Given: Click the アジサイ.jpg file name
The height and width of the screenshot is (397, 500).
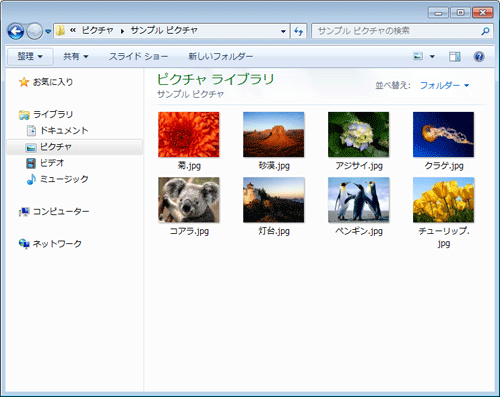Looking at the screenshot, I should [359, 166].
